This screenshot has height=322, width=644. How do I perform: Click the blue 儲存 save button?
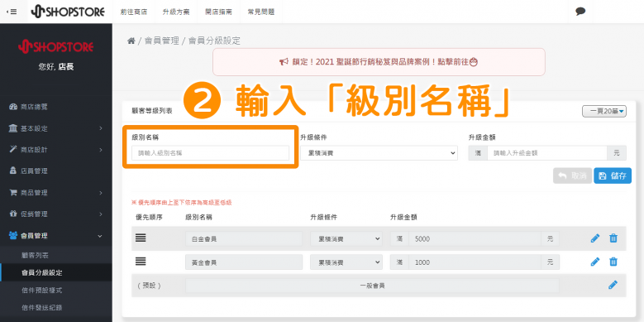pyautogui.click(x=613, y=175)
